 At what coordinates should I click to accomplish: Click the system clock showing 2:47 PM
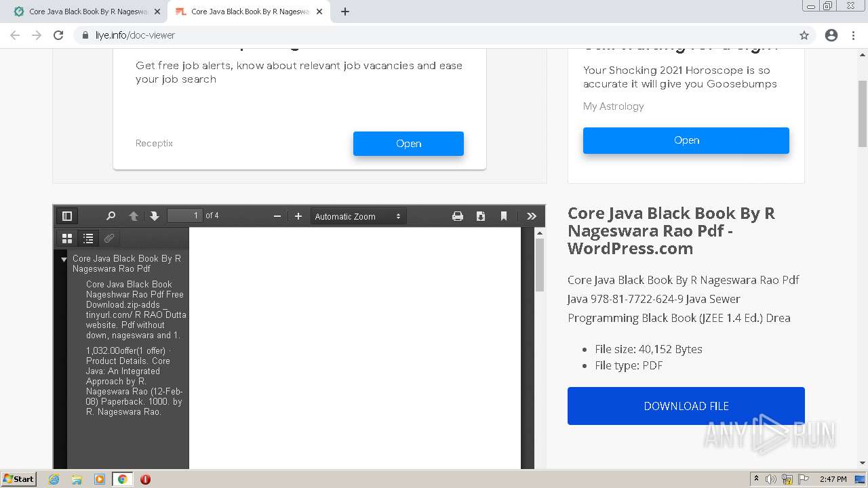click(833, 479)
